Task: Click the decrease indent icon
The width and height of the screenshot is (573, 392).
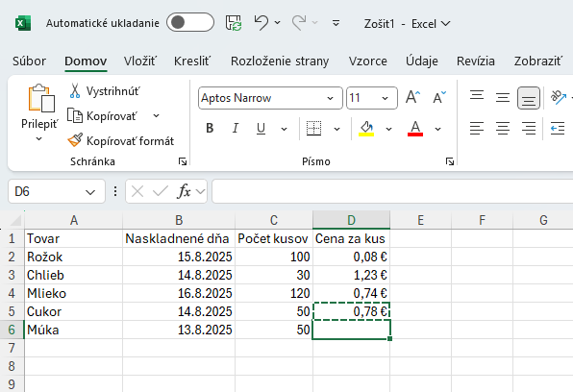Action: point(558,129)
